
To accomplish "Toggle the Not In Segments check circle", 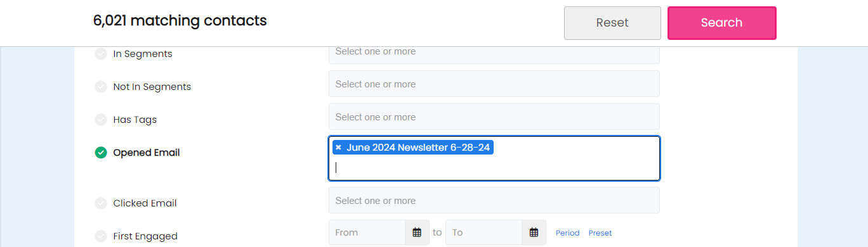I will click(x=101, y=87).
